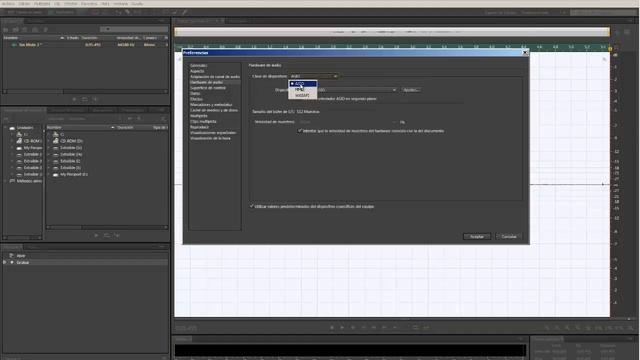Open the Velocidad de muestreo dropdown
Screen dimensions: 640x360
[348, 122]
